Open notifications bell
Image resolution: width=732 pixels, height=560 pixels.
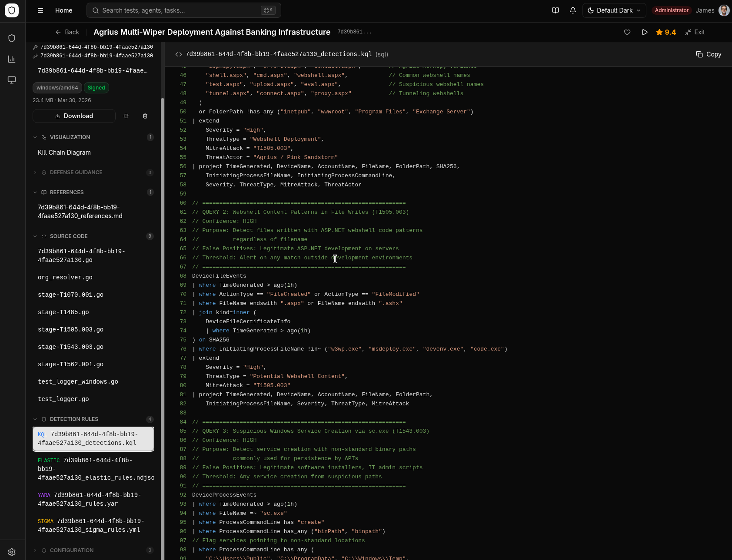click(x=573, y=10)
